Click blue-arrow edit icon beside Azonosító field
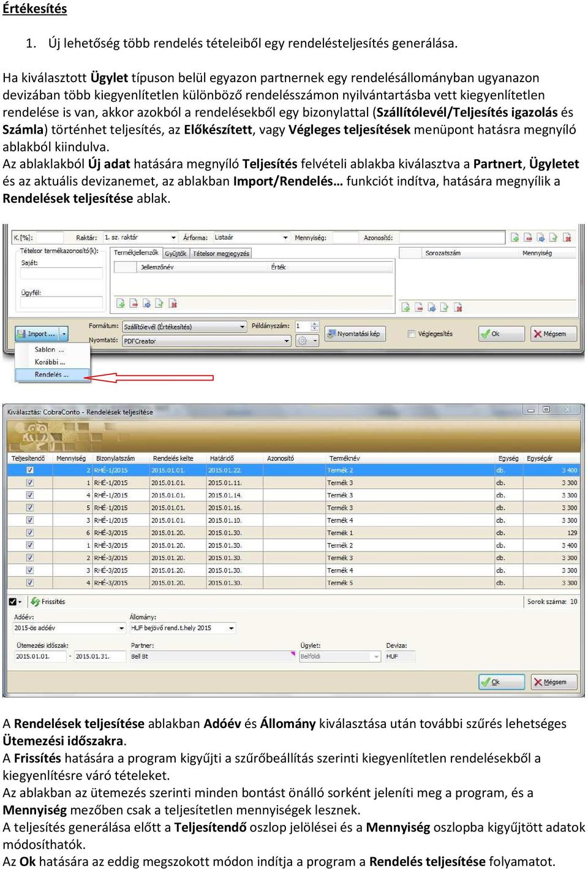This screenshot has width=588, height=869. 541,237
